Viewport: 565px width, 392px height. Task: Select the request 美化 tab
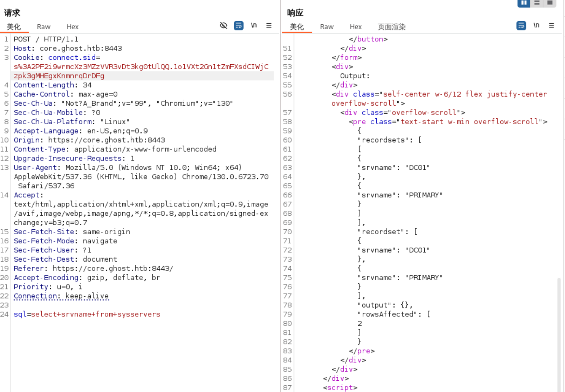coord(14,27)
